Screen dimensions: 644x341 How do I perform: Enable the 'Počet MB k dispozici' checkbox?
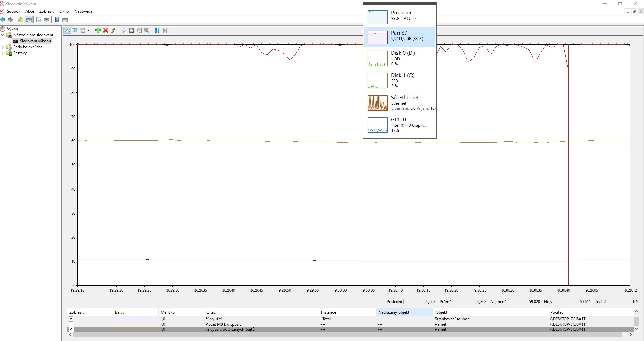(x=71, y=324)
